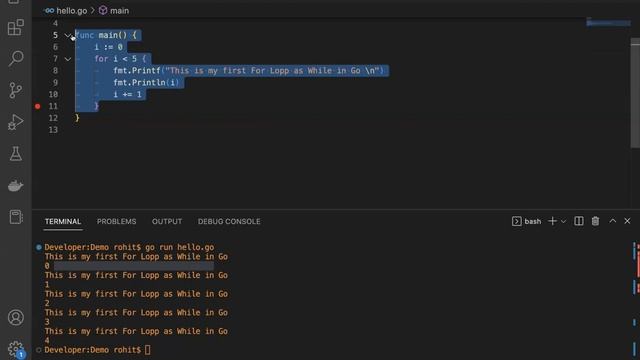
Task: Click the last terminal prompt input
Action: coord(147,350)
